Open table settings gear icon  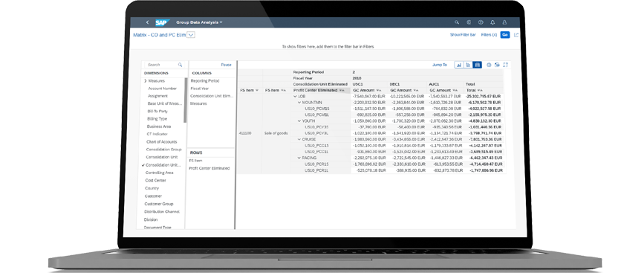click(x=489, y=65)
